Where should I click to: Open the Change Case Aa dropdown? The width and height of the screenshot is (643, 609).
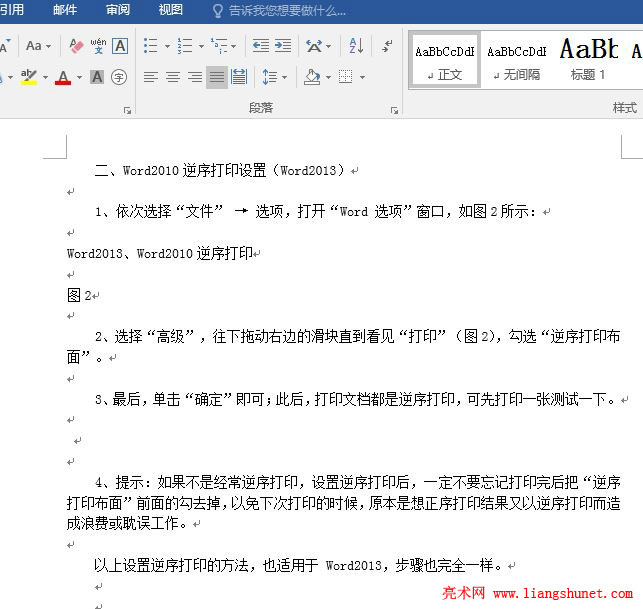(38, 46)
